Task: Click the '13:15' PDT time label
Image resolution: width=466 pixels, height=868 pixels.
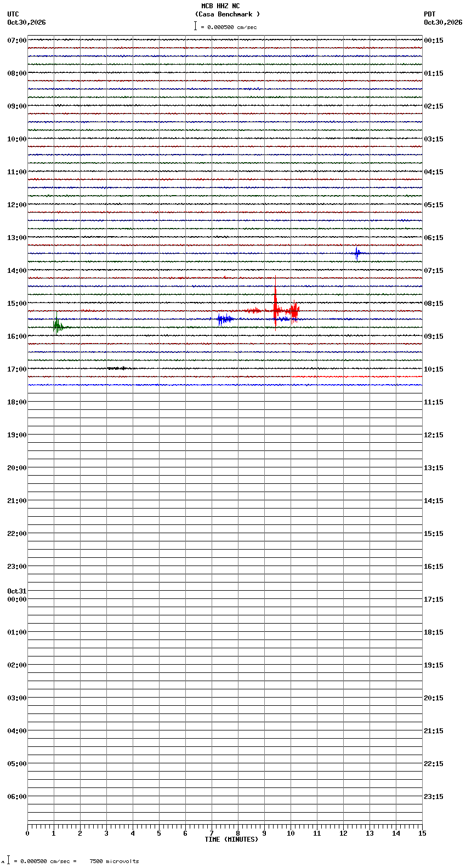Action: (x=434, y=468)
